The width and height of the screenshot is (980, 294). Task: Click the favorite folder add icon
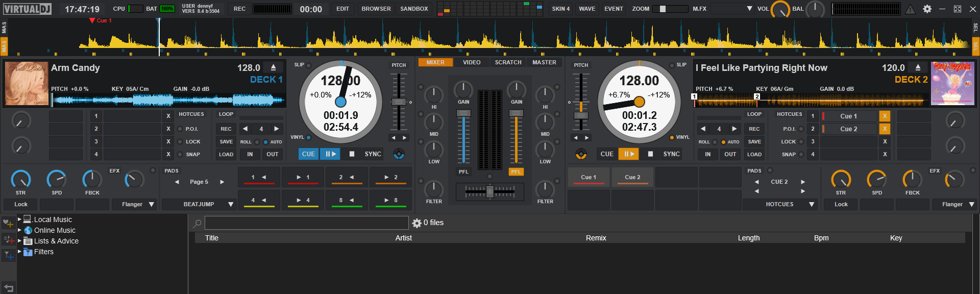(8, 223)
